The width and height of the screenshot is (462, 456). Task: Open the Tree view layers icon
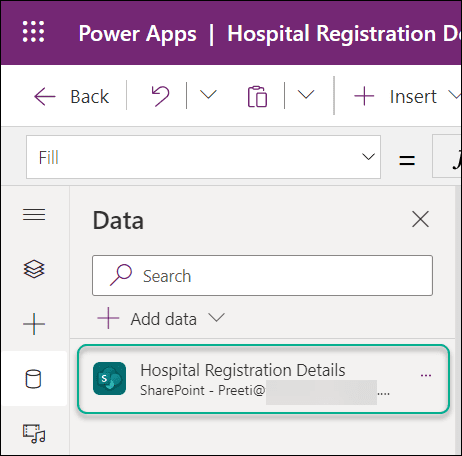coord(34,269)
